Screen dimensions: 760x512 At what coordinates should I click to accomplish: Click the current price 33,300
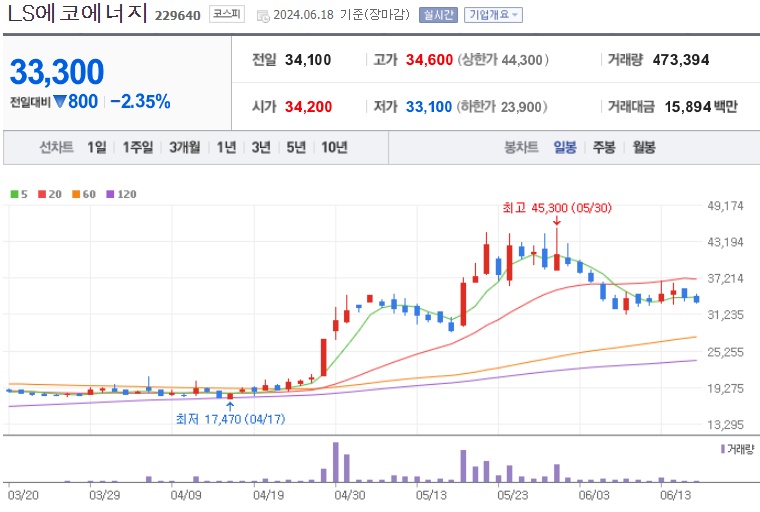(x=57, y=72)
